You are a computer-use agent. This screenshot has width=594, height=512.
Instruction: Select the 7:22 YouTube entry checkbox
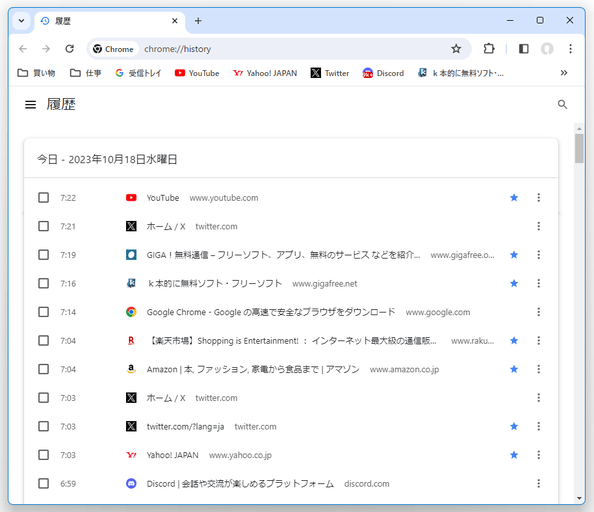point(44,198)
